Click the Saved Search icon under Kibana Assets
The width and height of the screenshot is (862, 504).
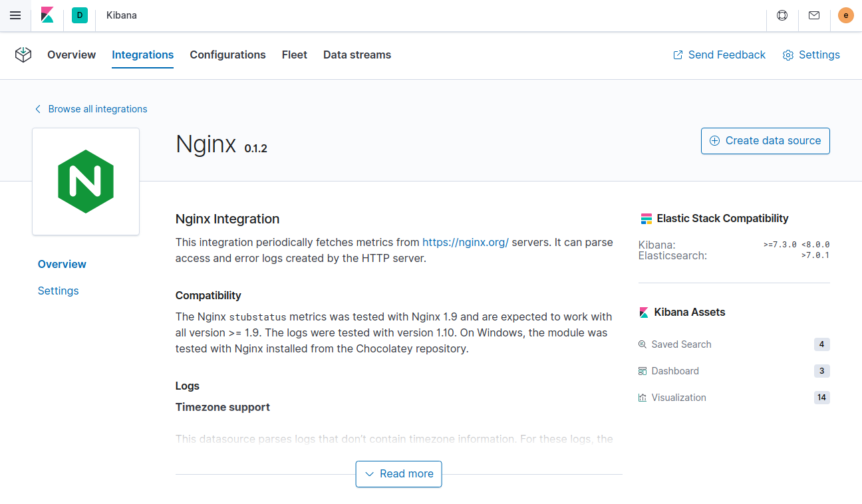pyautogui.click(x=642, y=344)
